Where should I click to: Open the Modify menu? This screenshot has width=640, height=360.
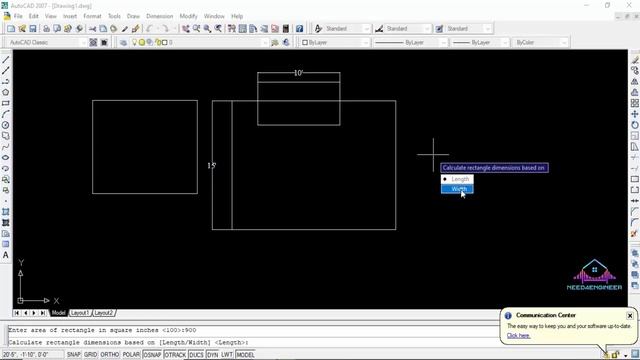[188, 16]
